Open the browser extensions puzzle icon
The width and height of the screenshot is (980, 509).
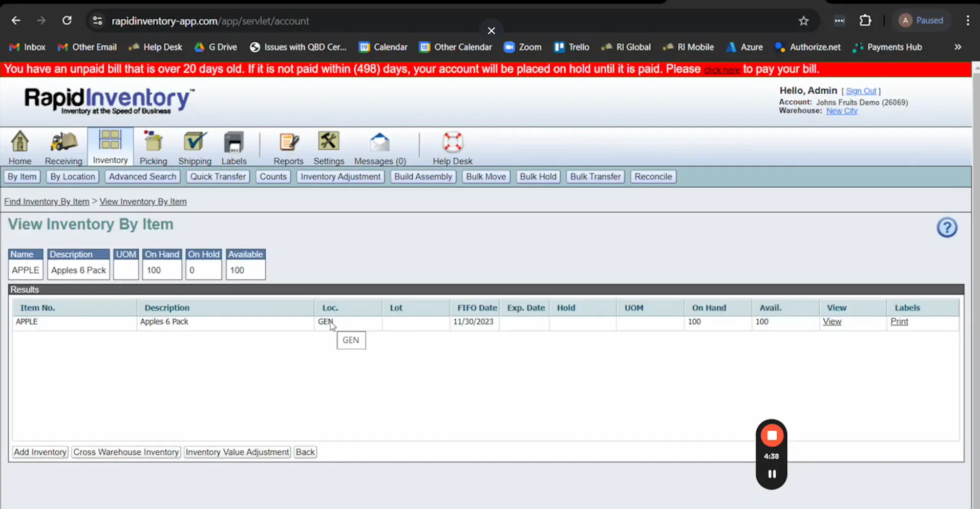(x=865, y=20)
